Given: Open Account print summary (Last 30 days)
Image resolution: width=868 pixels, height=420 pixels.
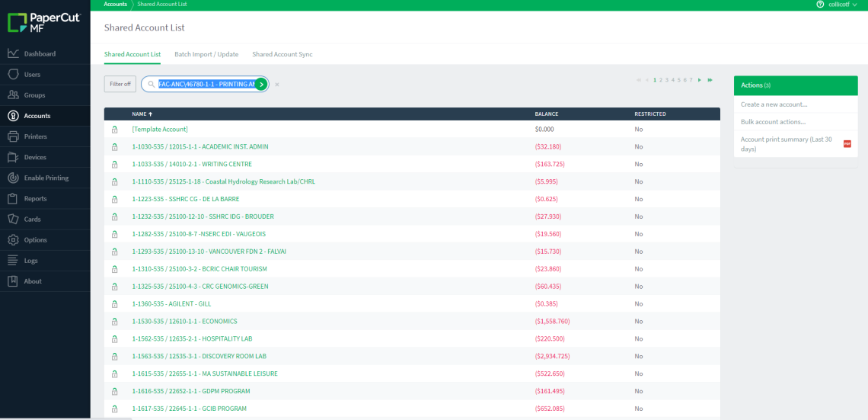Looking at the screenshot, I should tap(786, 144).
